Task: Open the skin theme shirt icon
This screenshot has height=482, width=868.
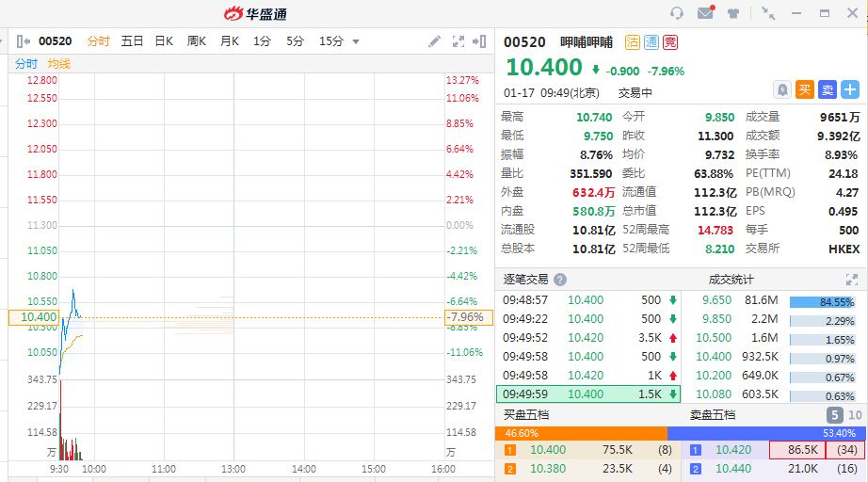Action: pos(733,13)
